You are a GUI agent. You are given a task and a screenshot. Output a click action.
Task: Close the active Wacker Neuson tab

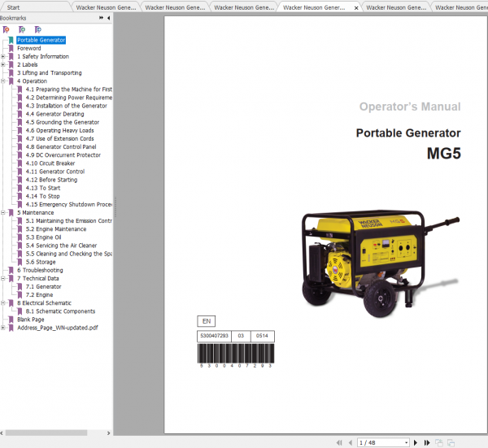tap(356, 8)
